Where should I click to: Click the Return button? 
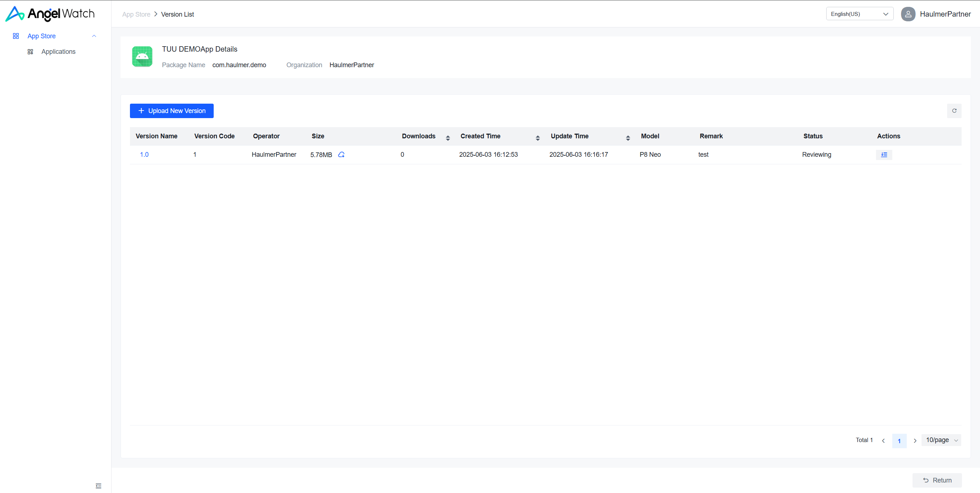(x=937, y=480)
